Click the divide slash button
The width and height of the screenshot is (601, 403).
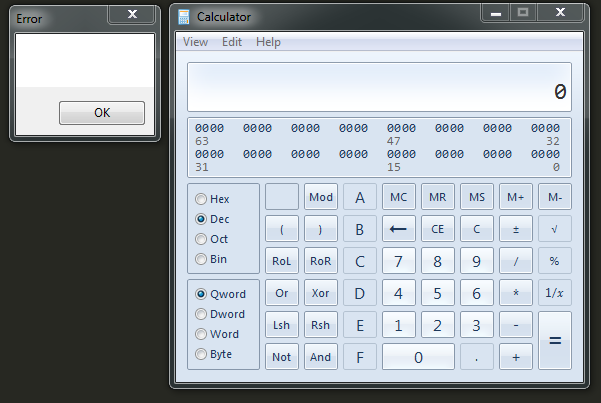[516, 261]
